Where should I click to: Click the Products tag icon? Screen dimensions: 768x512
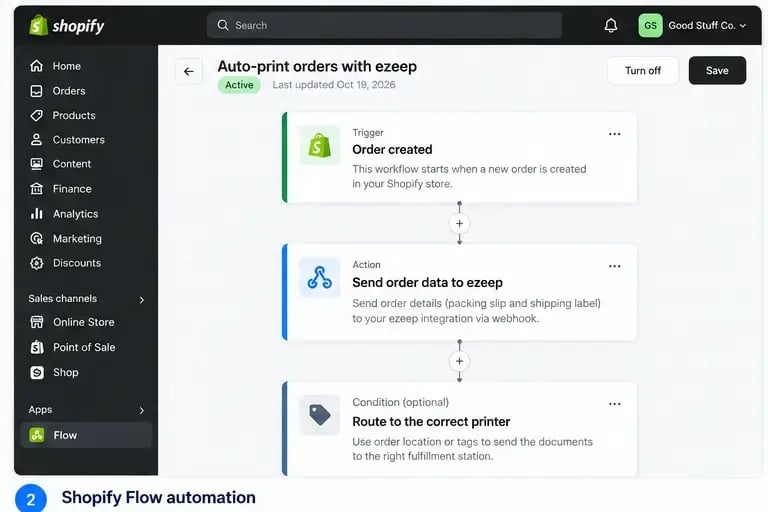click(x=37, y=115)
